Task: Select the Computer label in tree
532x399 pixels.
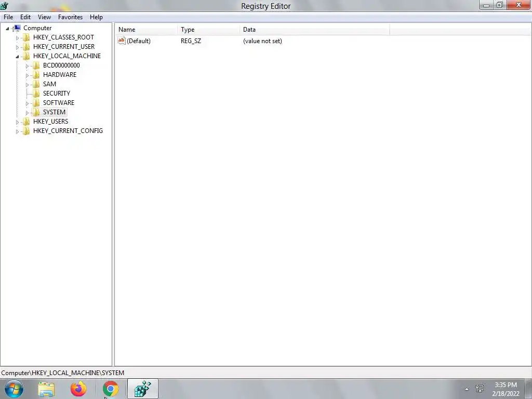Action: tap(37, 28)
